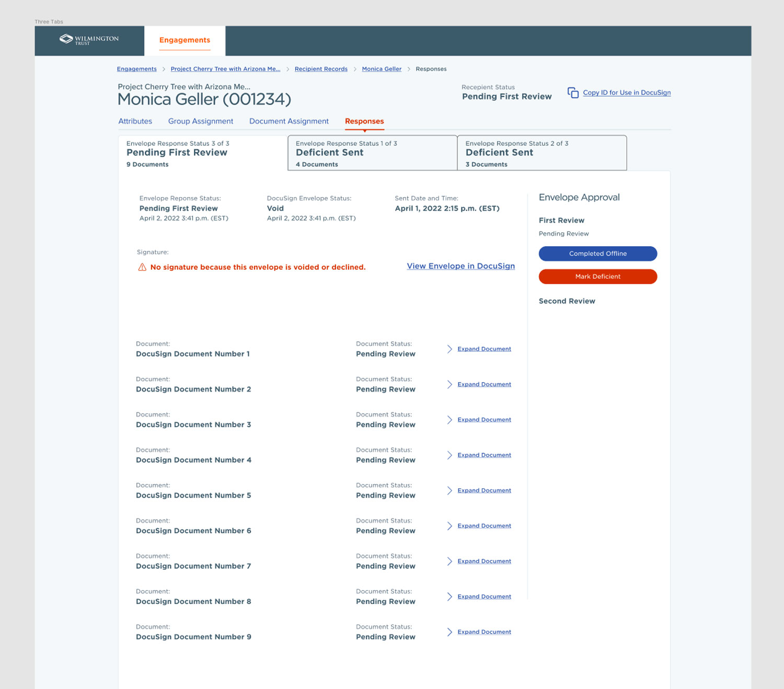Click the Mark Deficient button
784x689 pixels.
598,277
